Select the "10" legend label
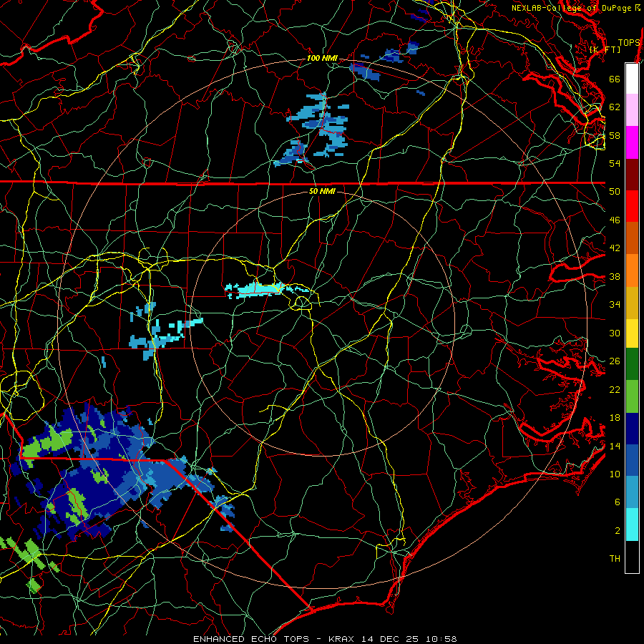The height and width of the screenshot is (644, 644). click(x=615, y=474)
